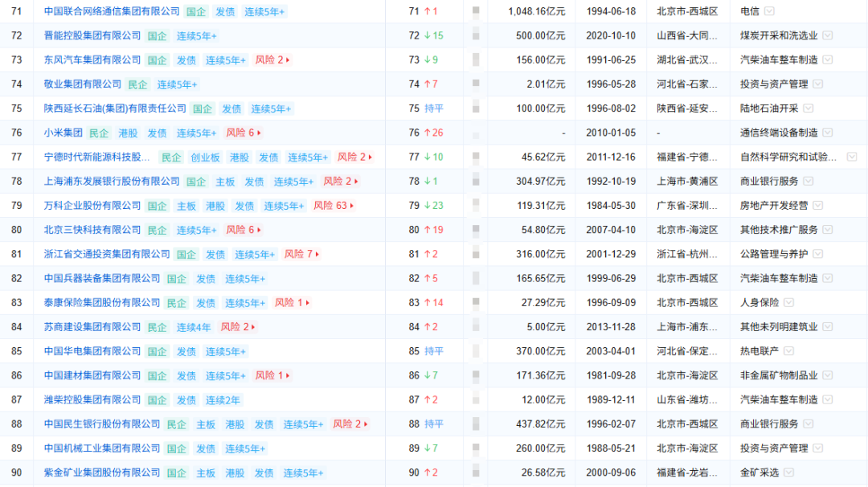Open the 中国民生银行股份有限公司 link
Viewport: 868px width, 487px height.
(x=102, y=424)
